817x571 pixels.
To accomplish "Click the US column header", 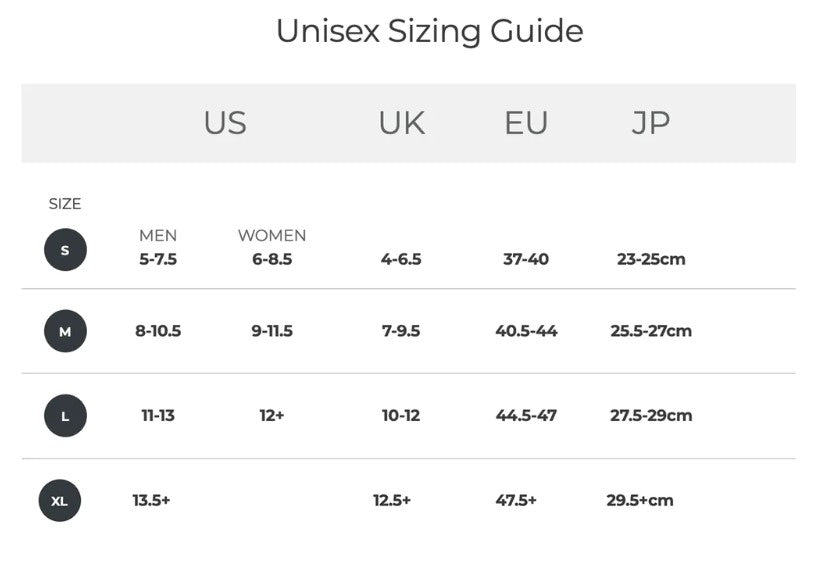I will pos(225,123).
